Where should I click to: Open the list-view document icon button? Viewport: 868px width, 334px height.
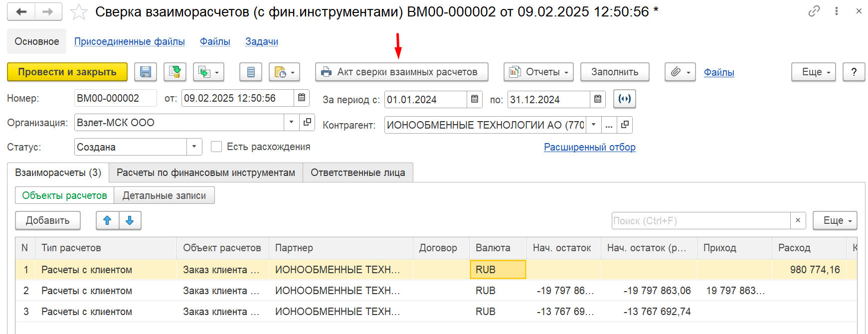[251, 72]
